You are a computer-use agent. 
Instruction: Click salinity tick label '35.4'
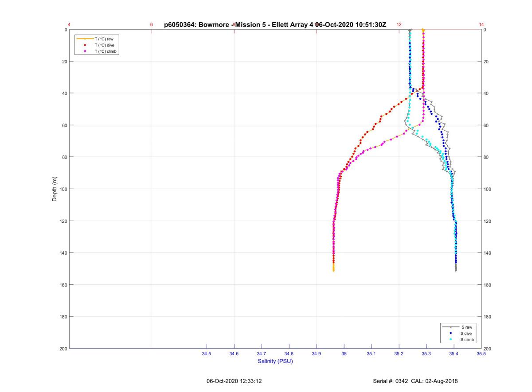coord(454,354)
